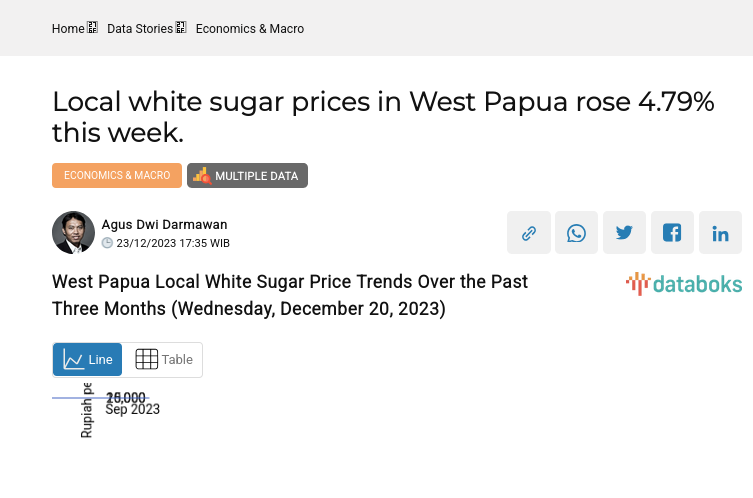Viewport: 753px width, 498px height.
Task: Click the databoks logo
Action: tap(684, 284)
